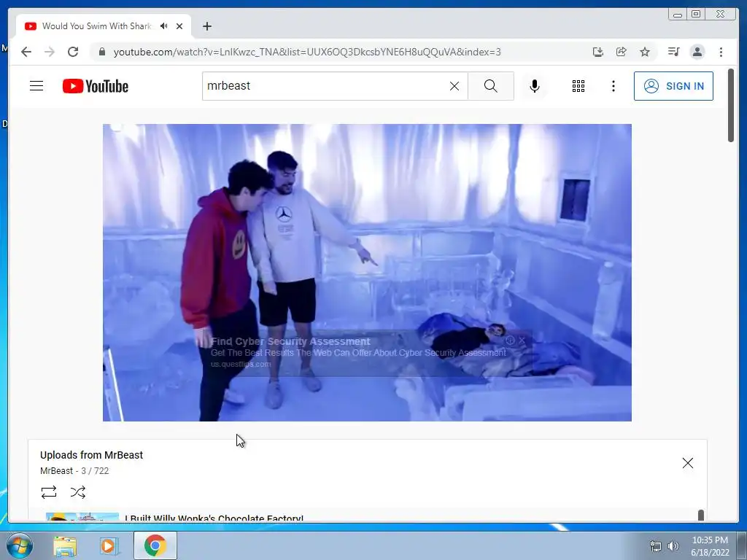Screen dimensions: 747x560
Task: Open the Chrome three-dot menu
Action: pyautogui.click(x=721, y=52)
